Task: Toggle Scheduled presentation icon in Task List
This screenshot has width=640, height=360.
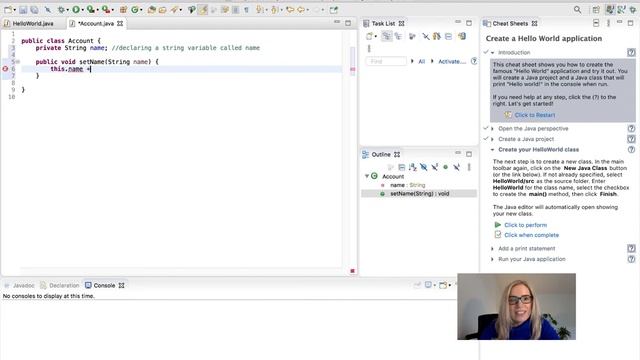Action: (x=398, y=36)
